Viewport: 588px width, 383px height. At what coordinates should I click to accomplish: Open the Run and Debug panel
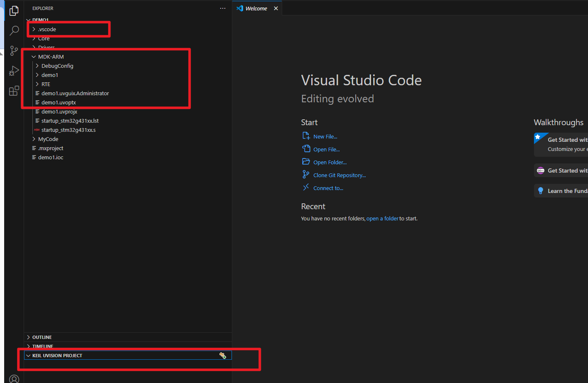click(14, 70)
